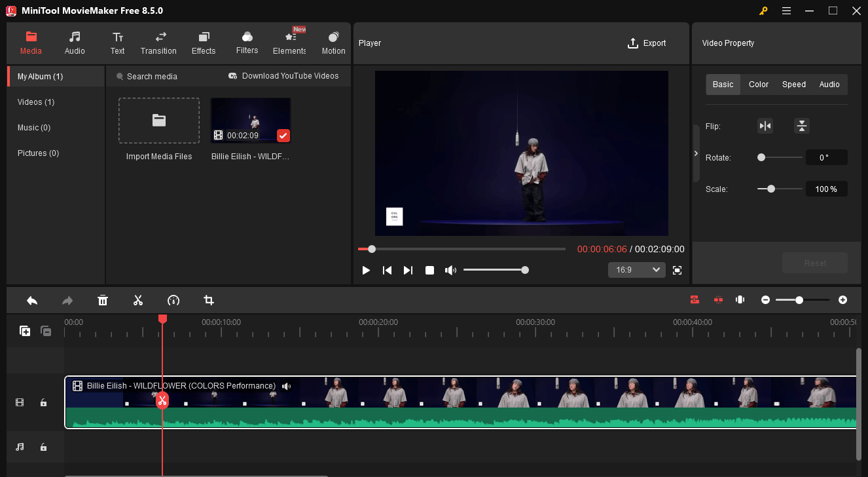Click the full-screen preview icon in the Player
The width and height of the screenshot is (868, 477).
[x=677, y=269]
